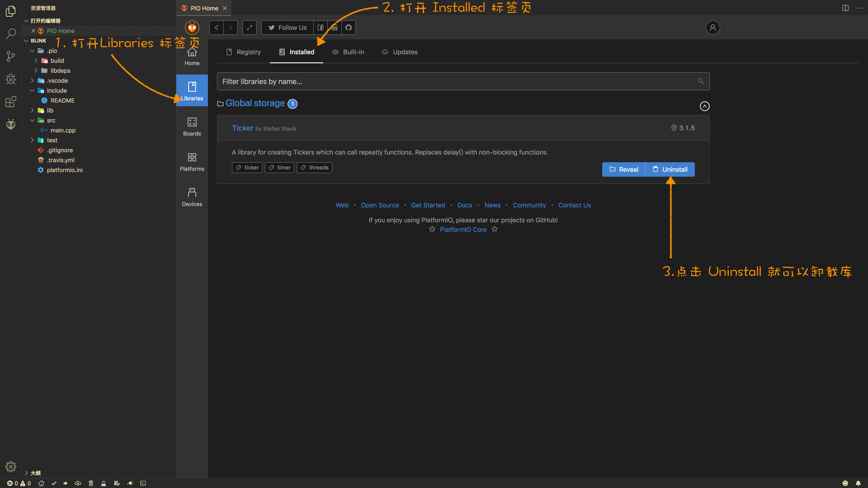Open PlatformIO GitHub via toolbar GitHub icon
The height and width of the screenshot is (488, 868).
[x=348, y=27]
